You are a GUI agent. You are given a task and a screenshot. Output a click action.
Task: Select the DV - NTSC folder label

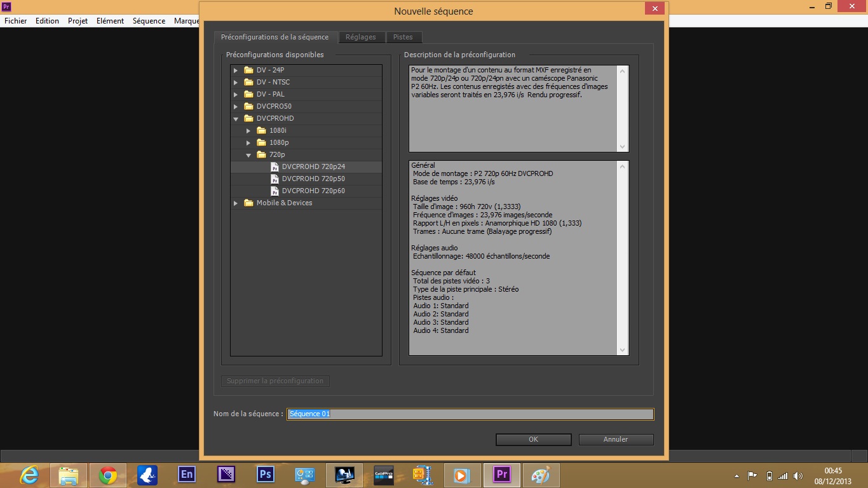[x=273, y=82]
